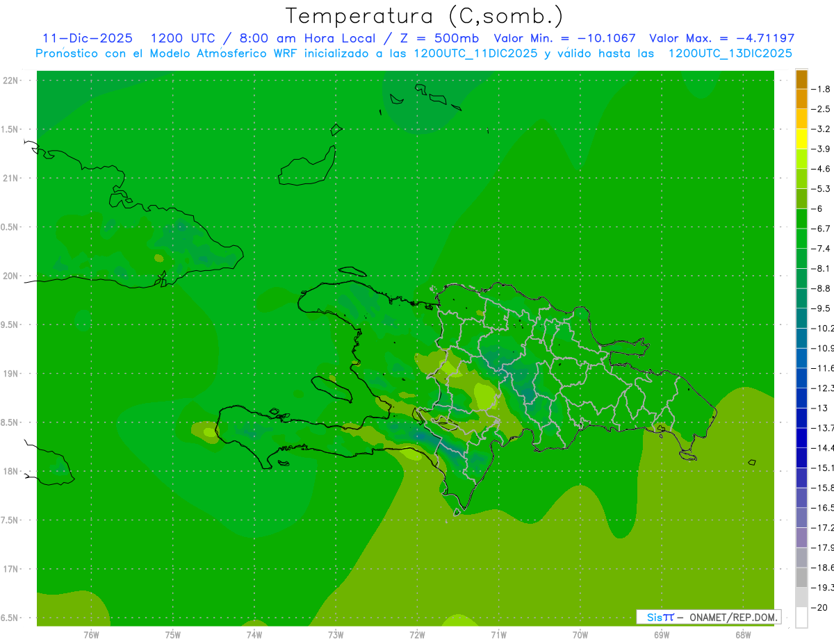
Task: Click the -3.9 colorbar value label
Action: click(821, 149)
